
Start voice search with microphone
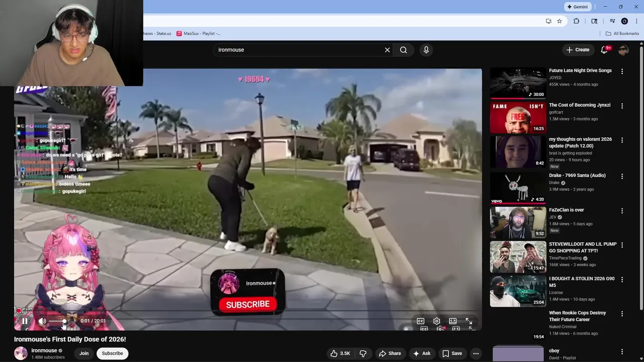(x=426, y=50)
